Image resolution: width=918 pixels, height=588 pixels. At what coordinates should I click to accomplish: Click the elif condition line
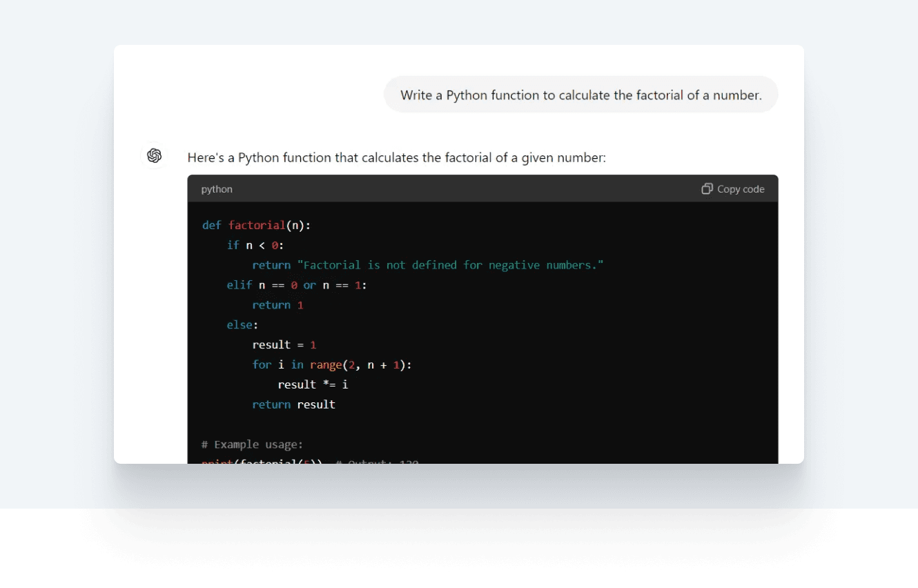pos(298,284)
